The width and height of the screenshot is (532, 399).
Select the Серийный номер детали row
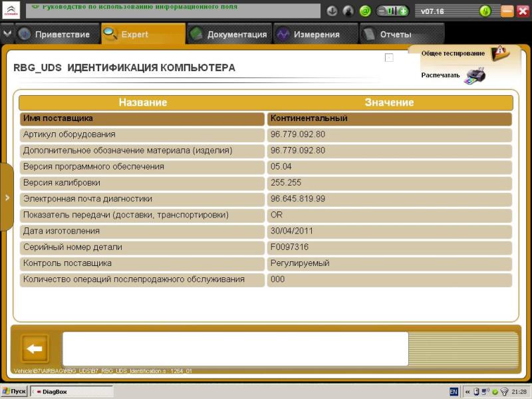[x=265, y=247]
